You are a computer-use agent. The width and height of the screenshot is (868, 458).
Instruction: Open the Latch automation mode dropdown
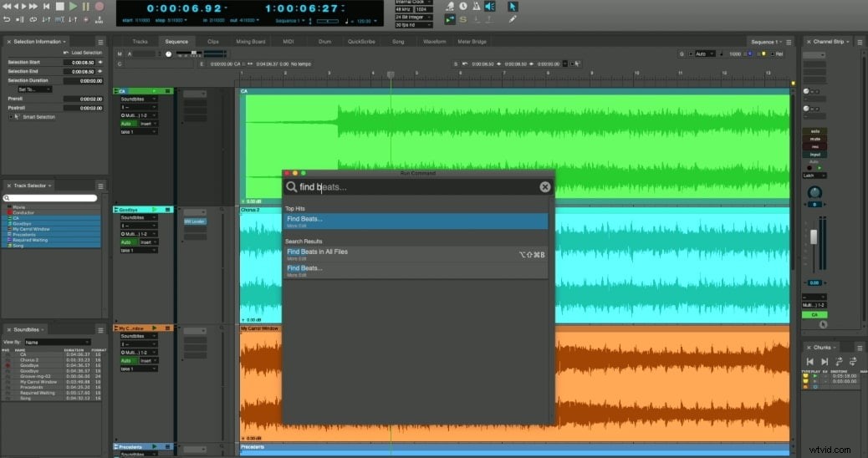(x=814, y=176)
